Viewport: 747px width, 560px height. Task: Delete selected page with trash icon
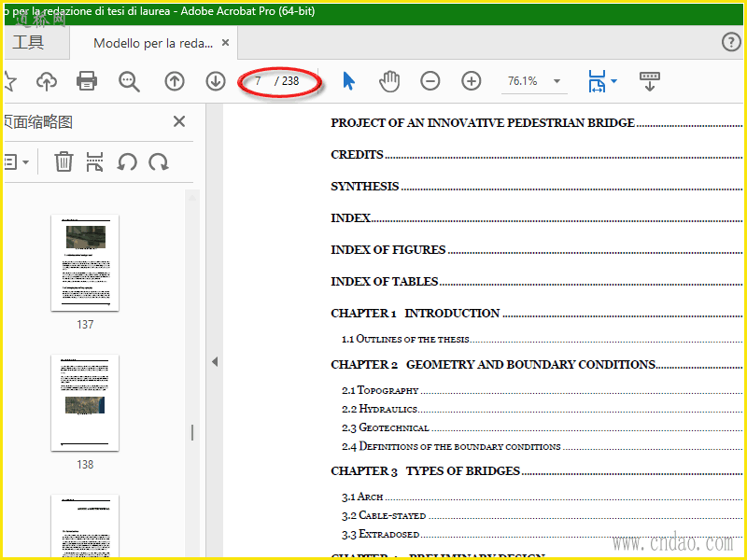pos(63,161)
